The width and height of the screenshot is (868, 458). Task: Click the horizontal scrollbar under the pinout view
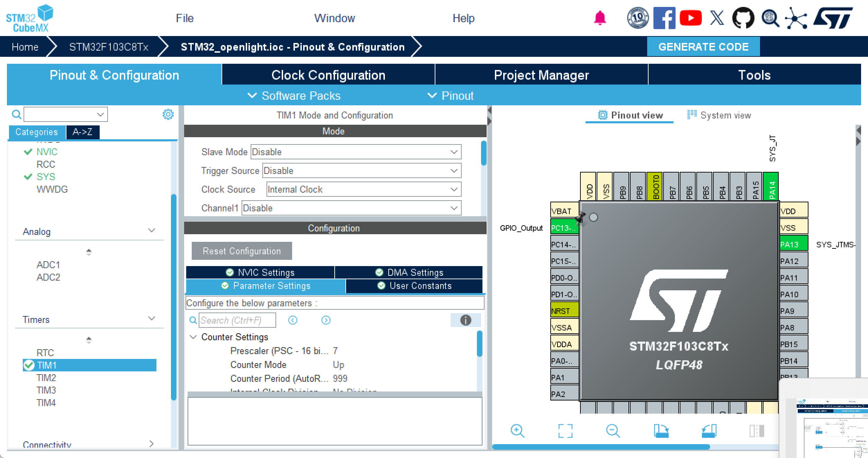click(x=601, y=447)
